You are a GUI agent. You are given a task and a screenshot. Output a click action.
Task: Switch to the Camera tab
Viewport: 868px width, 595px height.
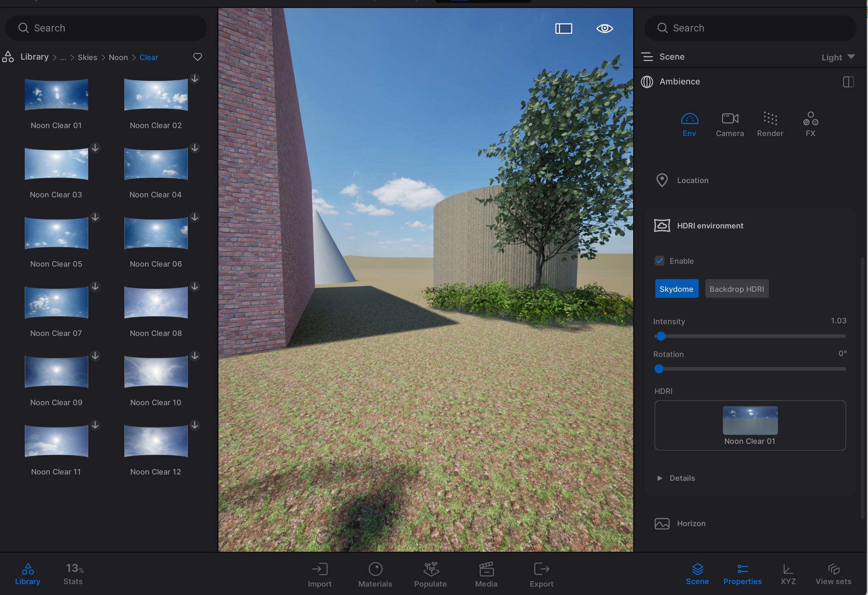point(729,124)
